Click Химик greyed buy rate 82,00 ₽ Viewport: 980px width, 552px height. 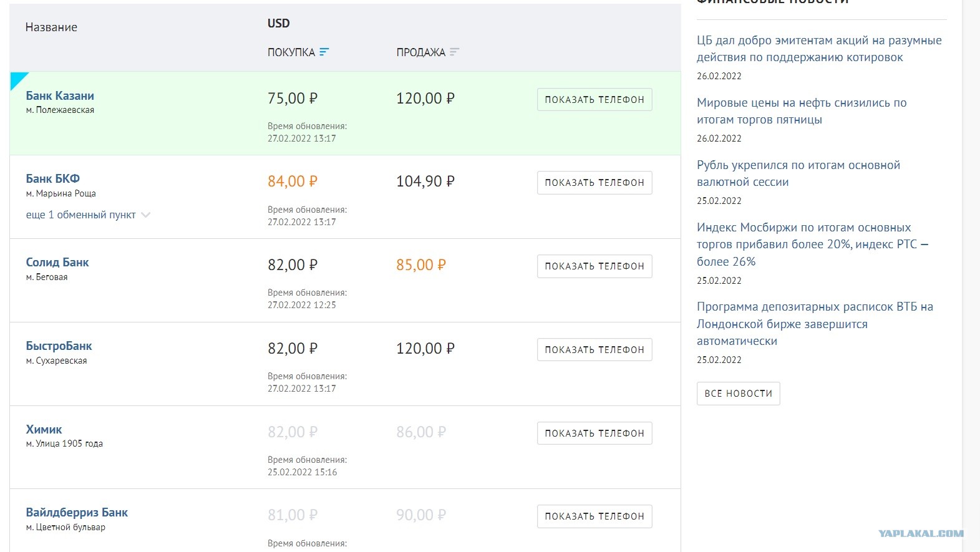point(293,432)
